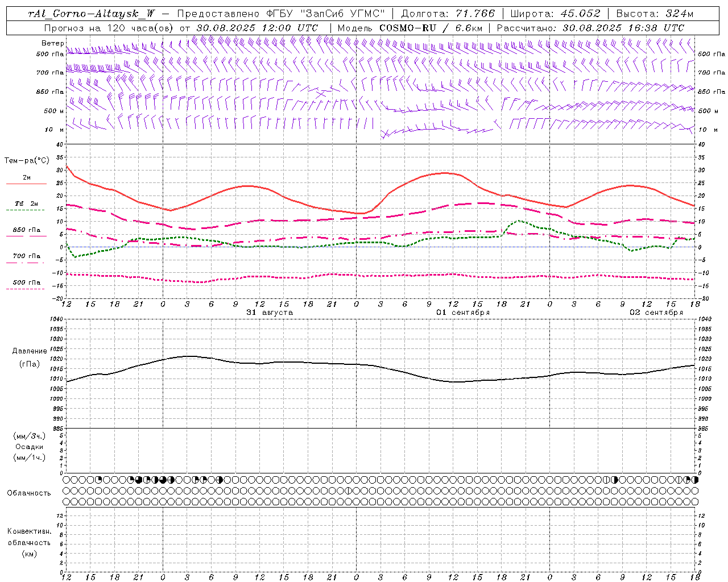Viewport: 728px width, 582px height.
Task: Click the station name rAl_Gorno-Altaysk_W in header
Action: tap(92, 14)
